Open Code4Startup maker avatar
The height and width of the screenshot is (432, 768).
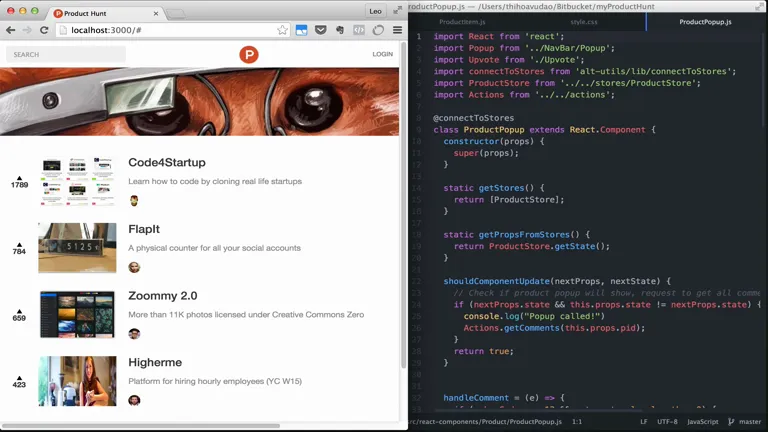[134, 200]
